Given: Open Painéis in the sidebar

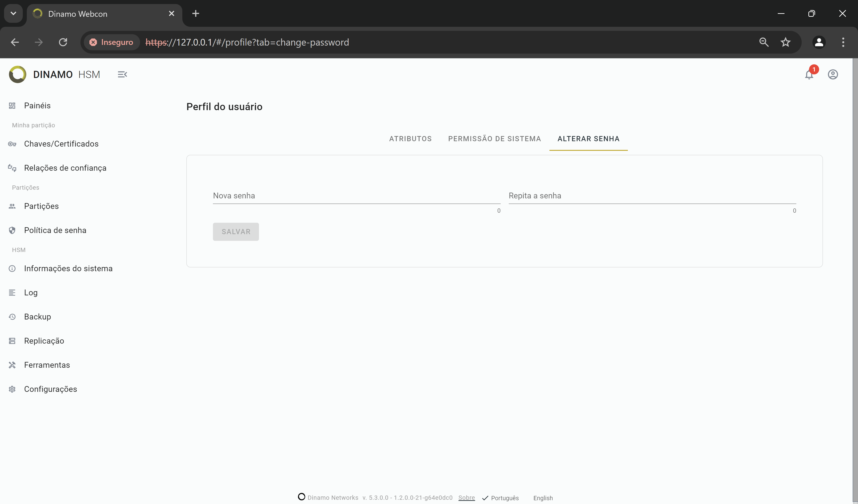Looking at the screenshot, I should [38, 106].
